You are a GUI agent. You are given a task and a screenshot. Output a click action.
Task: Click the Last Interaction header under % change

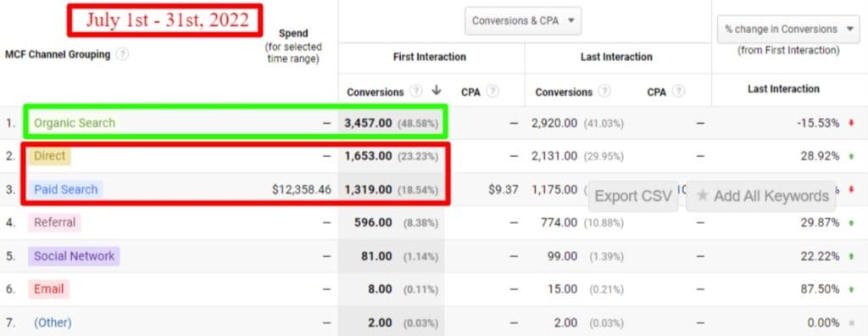point(783,89)
